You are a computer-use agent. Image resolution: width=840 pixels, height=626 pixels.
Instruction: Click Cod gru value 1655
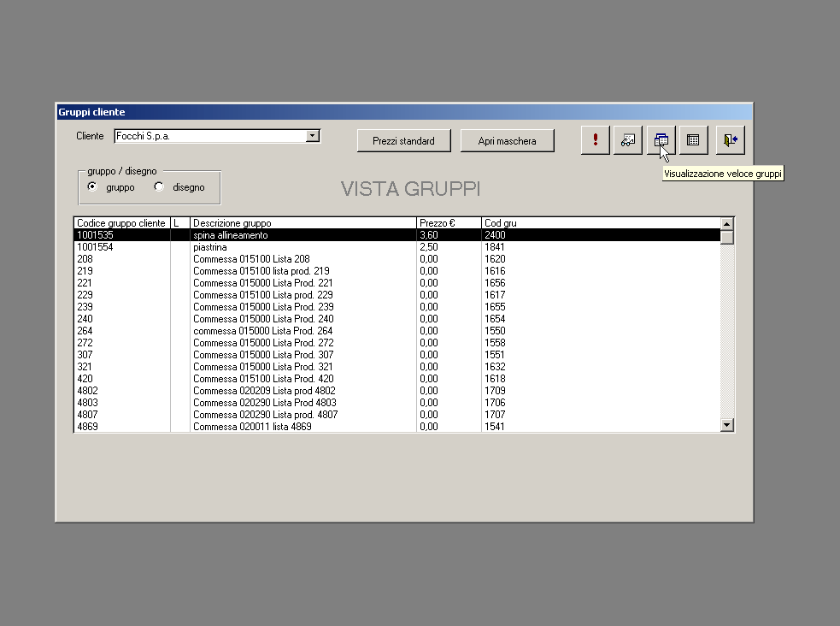tap(495, 307)
